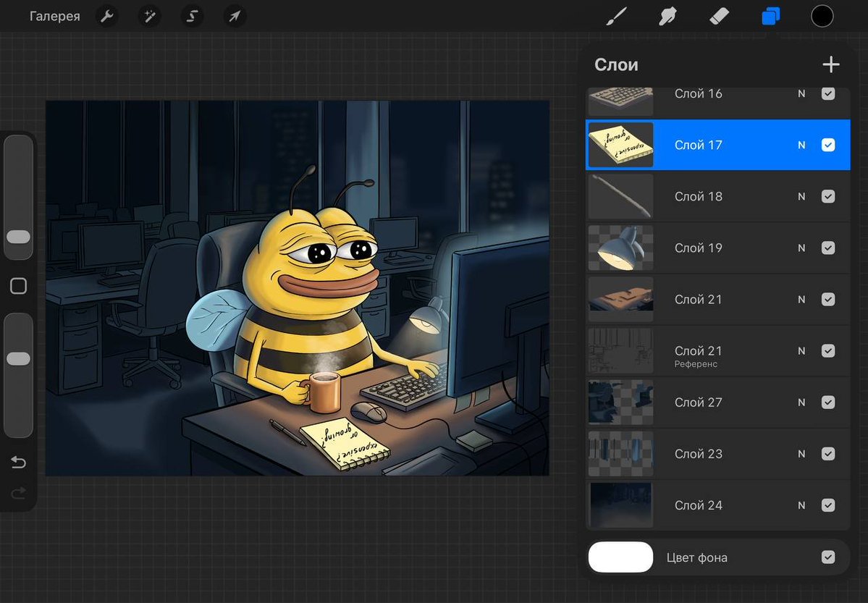Hide the Слой 21 Референс layer
The image size is (868, 603).
point(828,351)
